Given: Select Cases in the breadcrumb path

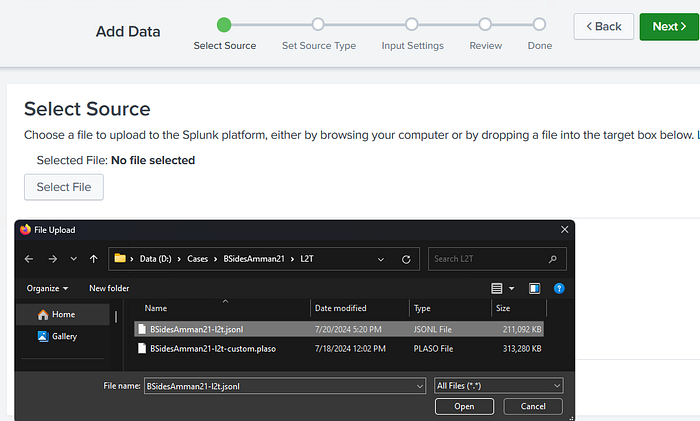Looking at the screenshot, I should (197, 259).
